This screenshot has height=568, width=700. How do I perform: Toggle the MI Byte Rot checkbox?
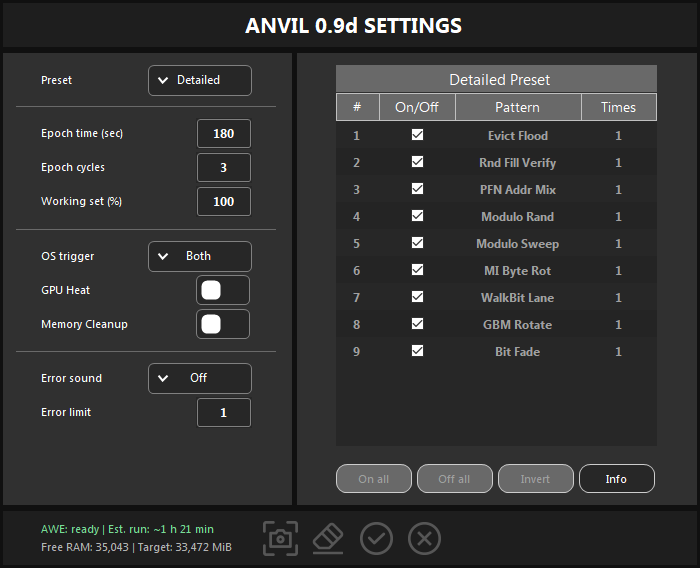[417, 270]
